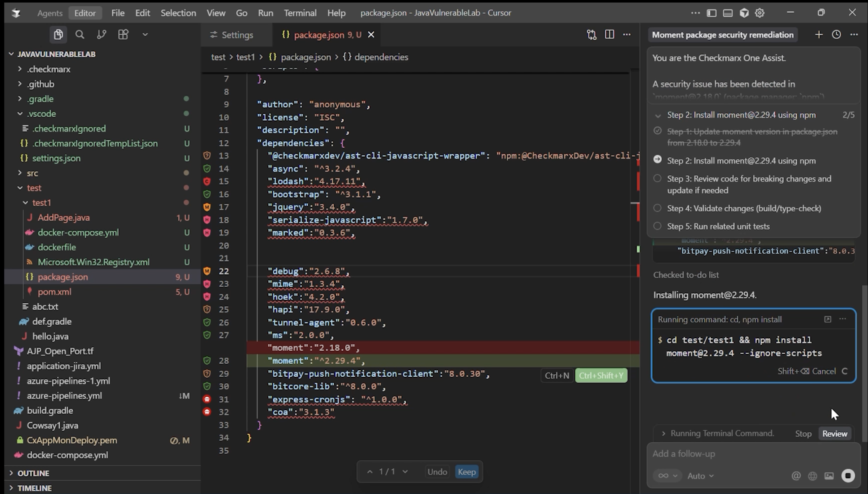Check Step 5 Run related unit tests
Viewport: 868px width, 494px height.
[x=658, y=226]
